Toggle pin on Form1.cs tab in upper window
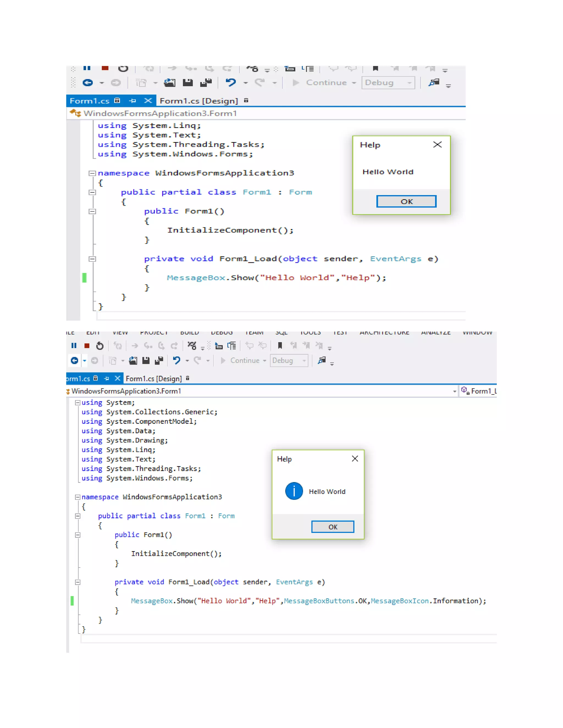Image resolution: width=563 pixels, height=728 pixels. click(133, 101)
